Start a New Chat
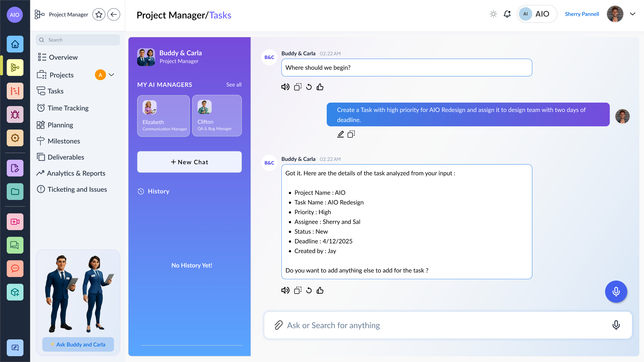Viewport: 644px width, 362px height. [x=189, y=162]
